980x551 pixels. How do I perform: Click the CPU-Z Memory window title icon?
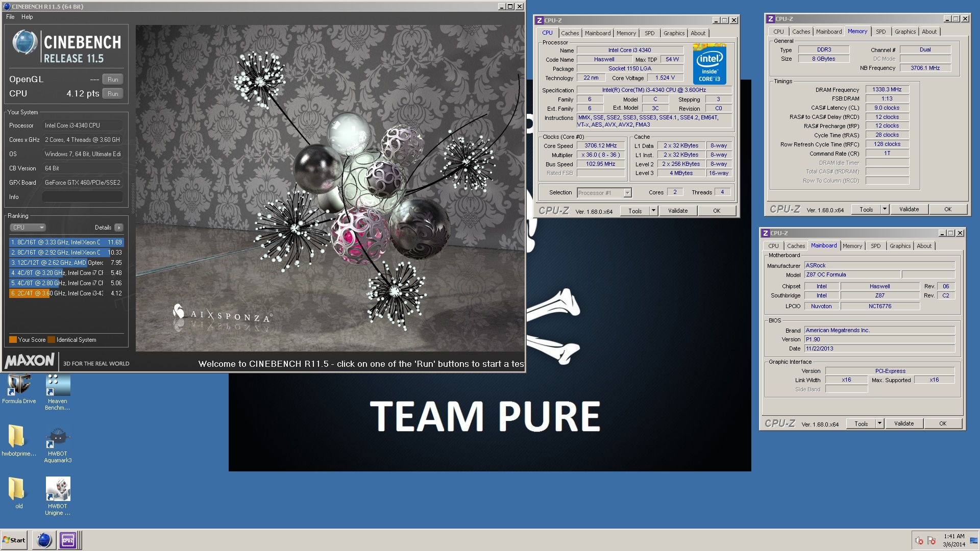(x=771, y=19)
